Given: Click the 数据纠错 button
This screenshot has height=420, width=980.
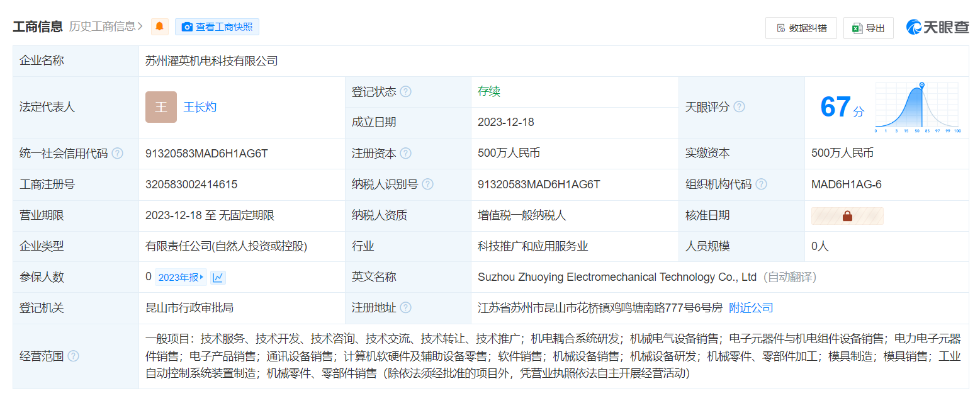Looking at the screenshot, I should pos(801,28).
